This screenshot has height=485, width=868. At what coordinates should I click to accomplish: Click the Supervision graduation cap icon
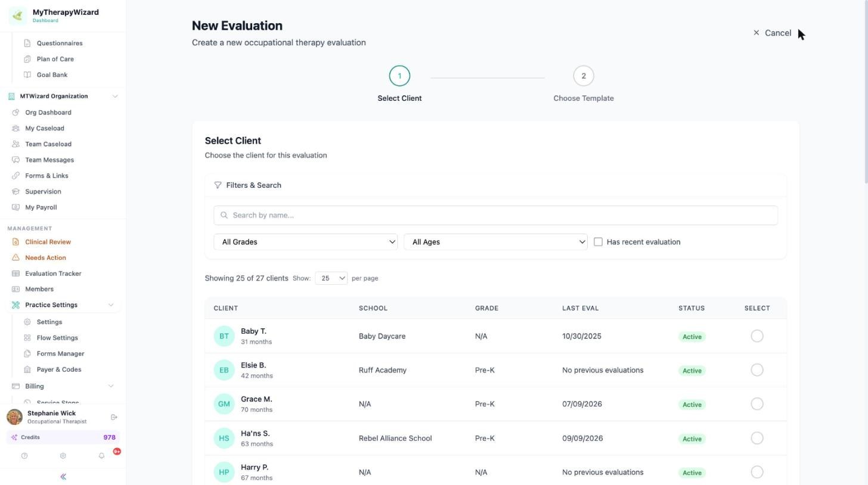pyautogui.click(x=15, y=192)
